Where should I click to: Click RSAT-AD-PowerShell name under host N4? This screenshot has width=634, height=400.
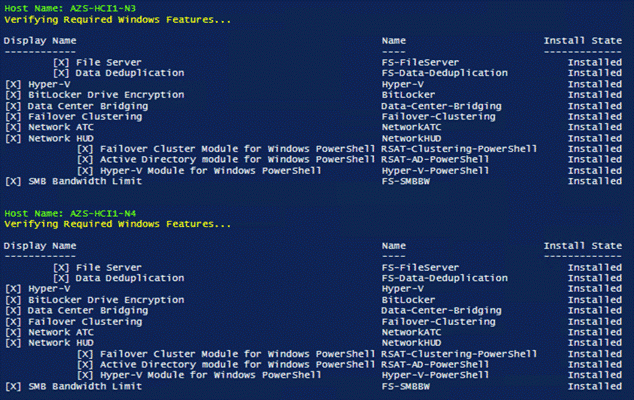pos(435,364)
